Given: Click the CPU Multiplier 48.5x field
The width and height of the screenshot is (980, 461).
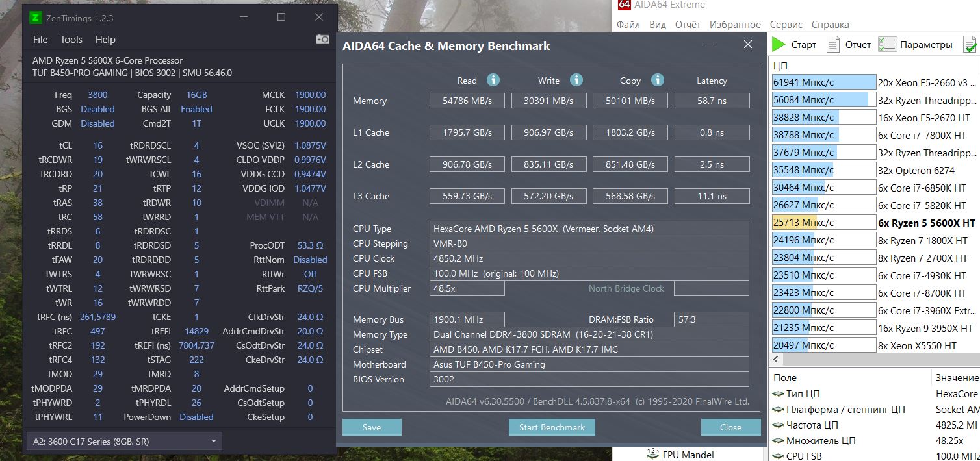Looking at the screenshot, I should tap(467, 288).
